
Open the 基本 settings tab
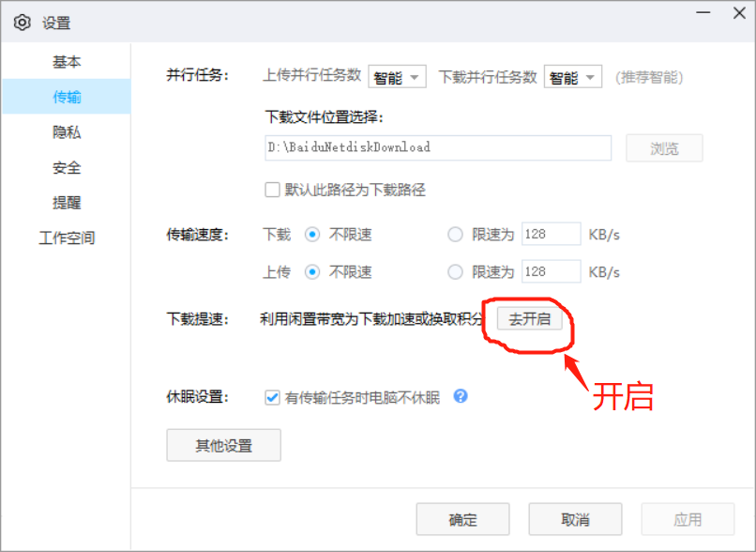(x=67, y=62)
